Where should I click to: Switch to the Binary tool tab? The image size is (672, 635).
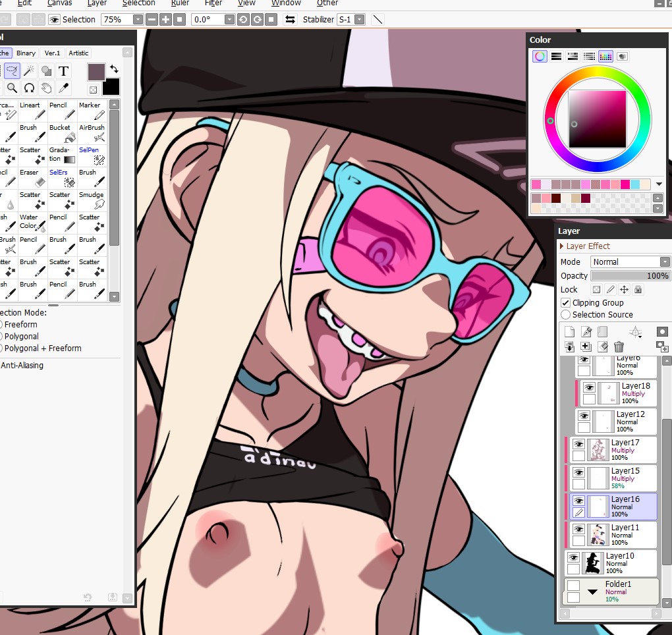pyautogui.click(x=26, y=53)
